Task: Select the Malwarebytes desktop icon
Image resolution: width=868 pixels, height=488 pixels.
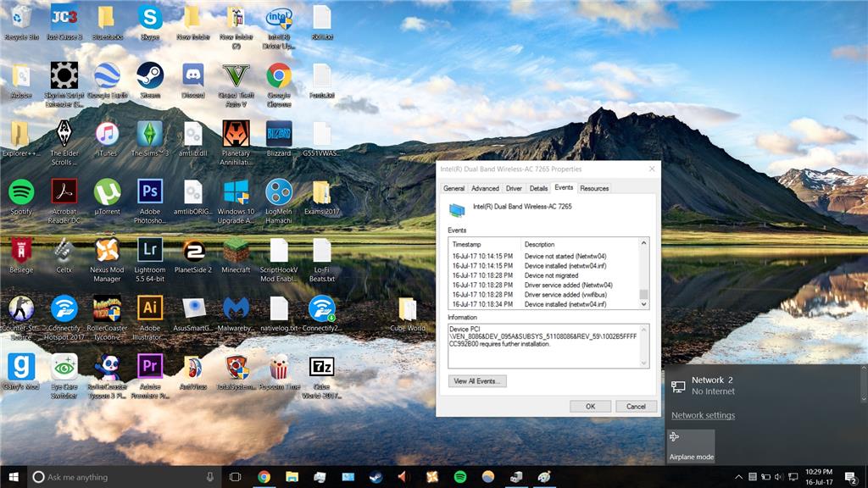Action: click(236, 313)
